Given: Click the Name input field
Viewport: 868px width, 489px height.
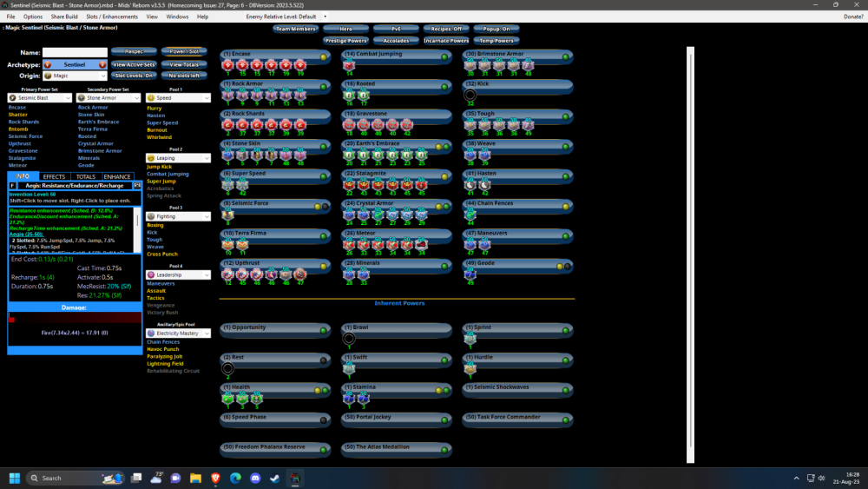Looking at the screenshot, I should pos(75,52).
